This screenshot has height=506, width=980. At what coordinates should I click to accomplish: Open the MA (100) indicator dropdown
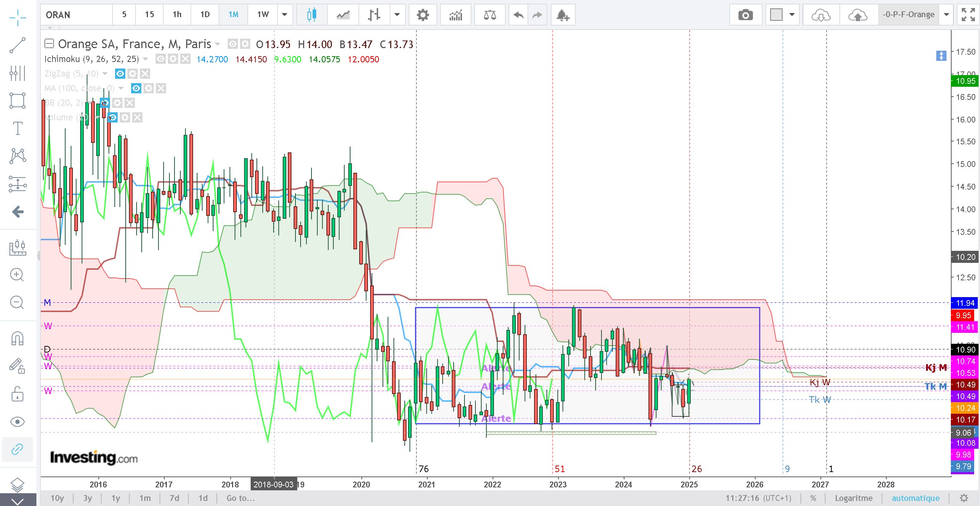tap(121, 88)
